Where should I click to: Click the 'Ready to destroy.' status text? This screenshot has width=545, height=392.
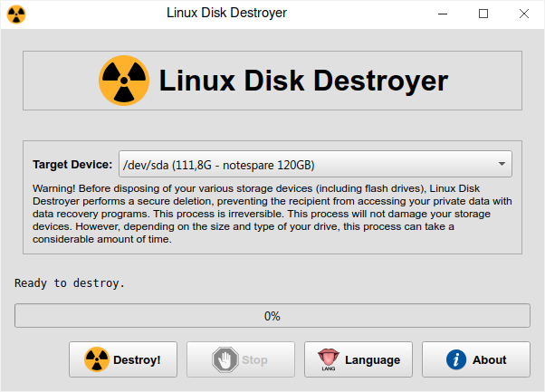pos(70,283)
